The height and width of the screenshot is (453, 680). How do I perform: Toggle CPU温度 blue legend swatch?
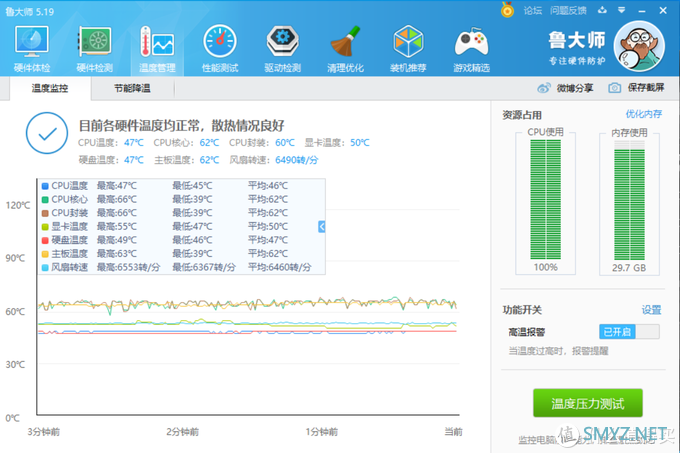45,186
